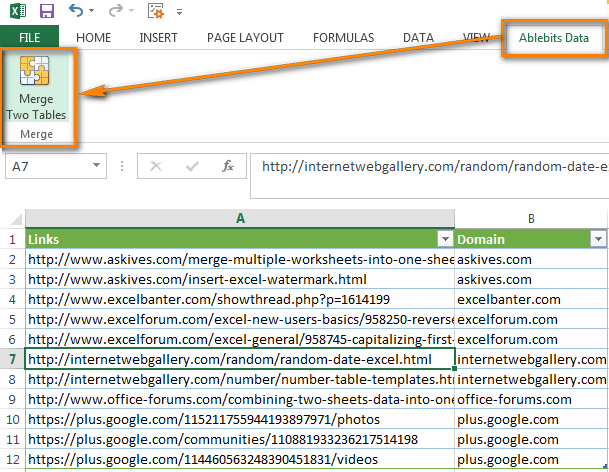Select the excelforum.com excel-general link cell
Screen dimensions: 609x472
click(240, 339)
